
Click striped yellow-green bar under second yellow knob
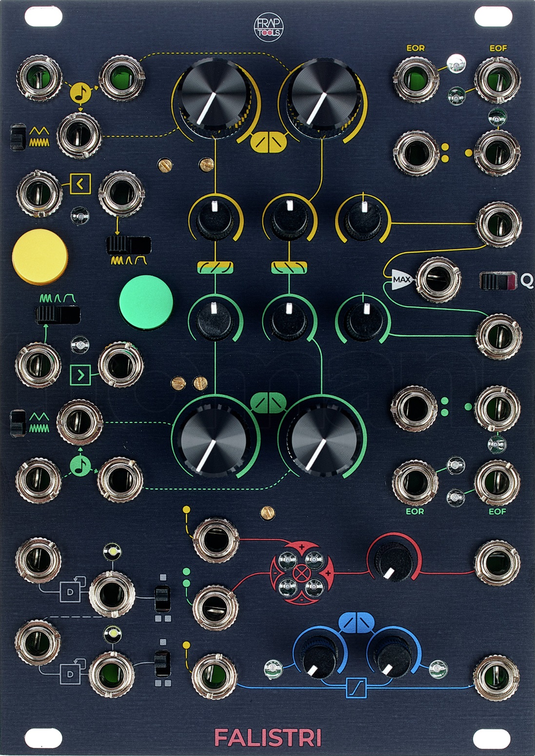[x=289, y=267]
